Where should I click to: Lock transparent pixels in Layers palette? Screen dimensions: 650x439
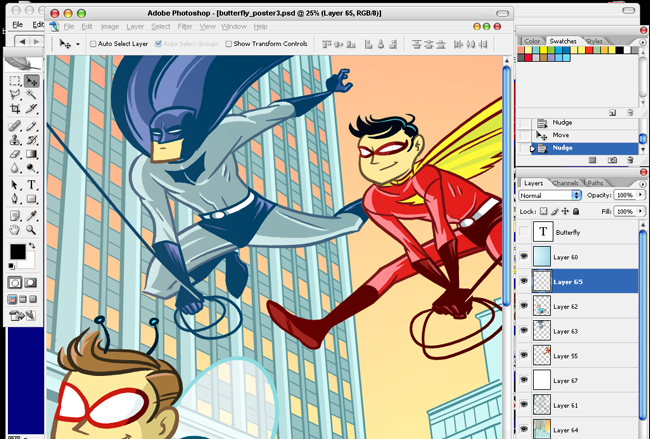[x=543, y=211]
